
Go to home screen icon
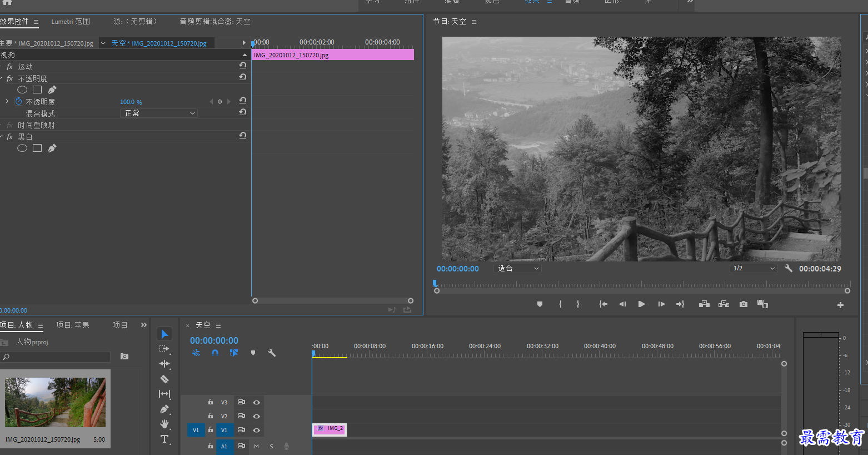7,2
